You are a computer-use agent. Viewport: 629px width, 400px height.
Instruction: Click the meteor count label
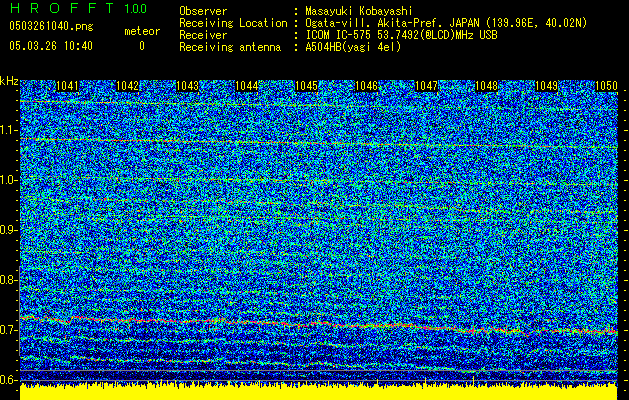[142, 31]
